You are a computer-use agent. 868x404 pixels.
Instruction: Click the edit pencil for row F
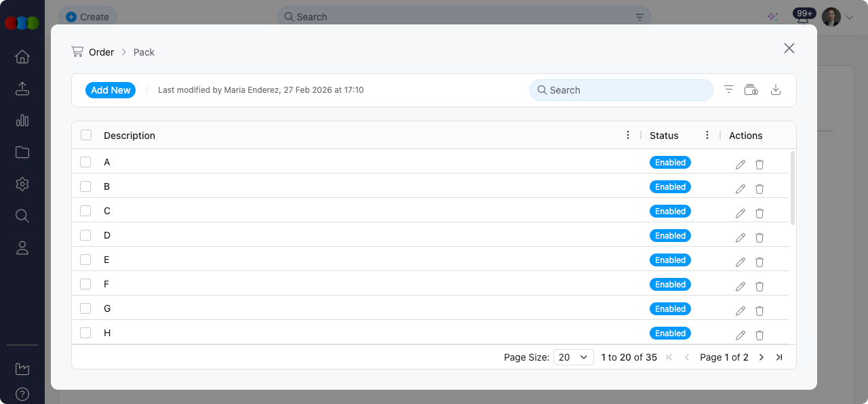(x=741, y=287)
